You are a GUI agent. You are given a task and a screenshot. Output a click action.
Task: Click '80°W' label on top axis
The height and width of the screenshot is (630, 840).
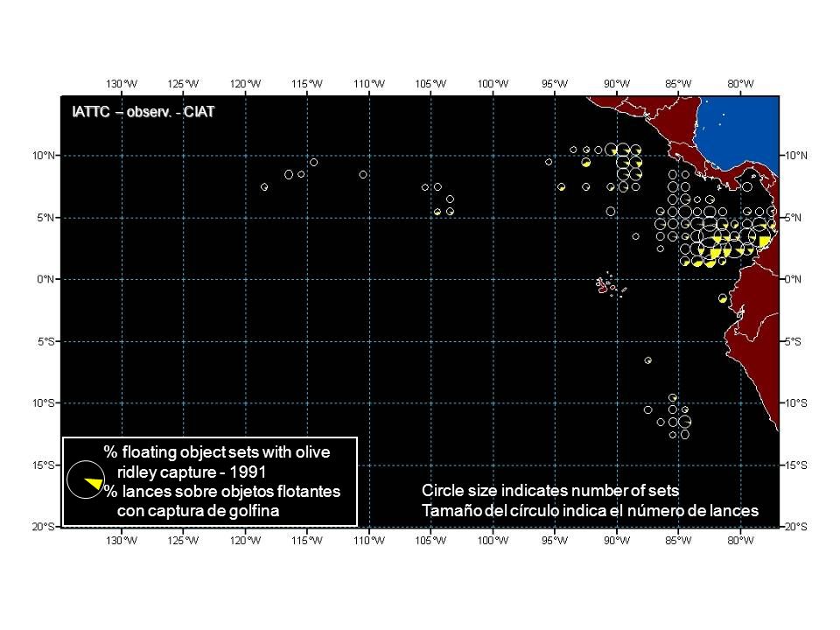740,84
